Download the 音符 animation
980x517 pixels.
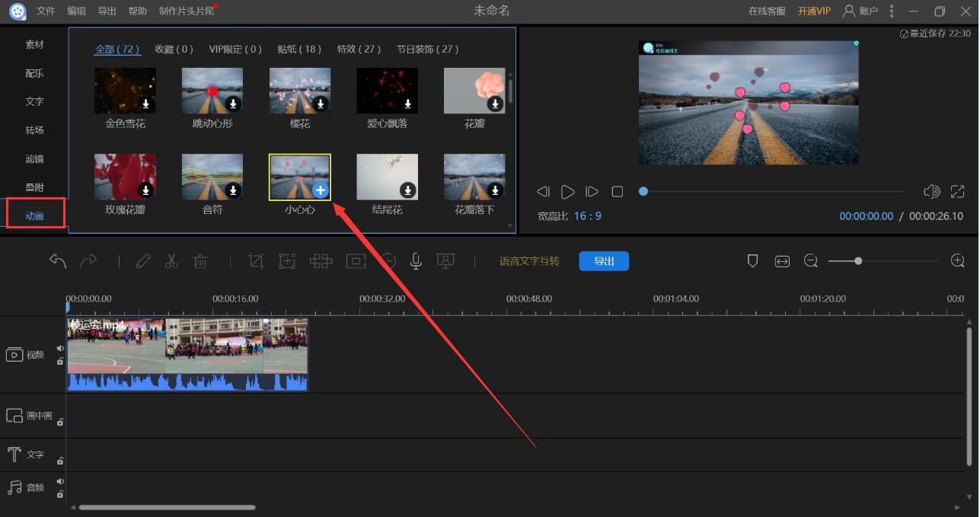(233, 190)
